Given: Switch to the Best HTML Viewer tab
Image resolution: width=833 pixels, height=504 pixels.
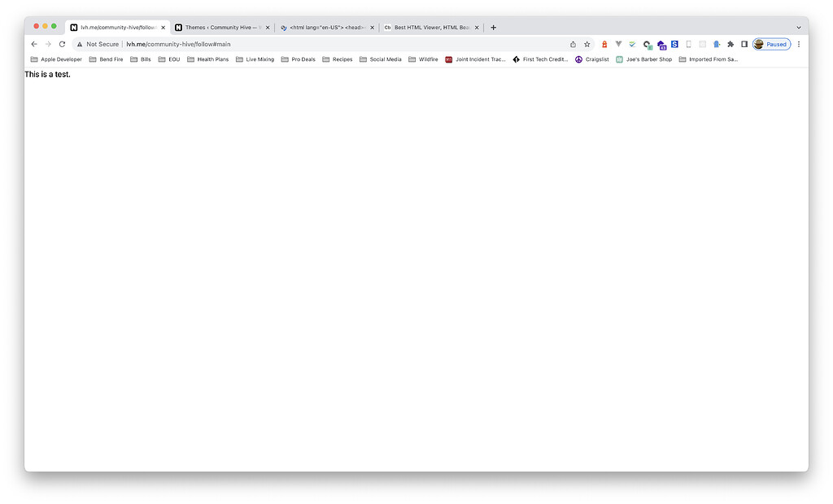Looking at the screenshot, I should point(429,27).
